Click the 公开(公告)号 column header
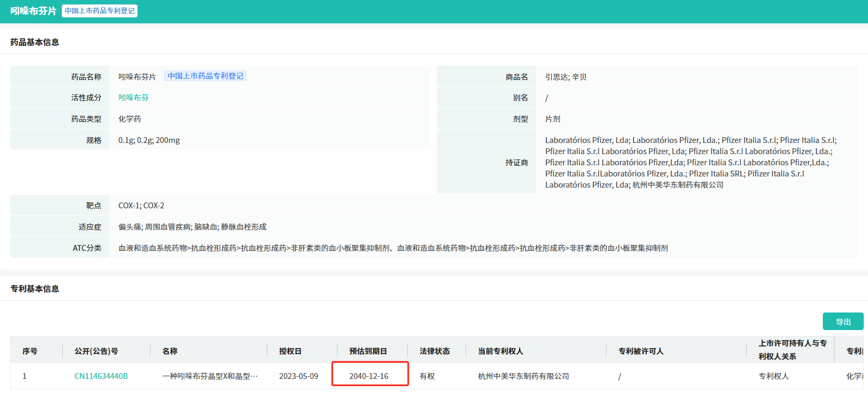 point(96,351)
